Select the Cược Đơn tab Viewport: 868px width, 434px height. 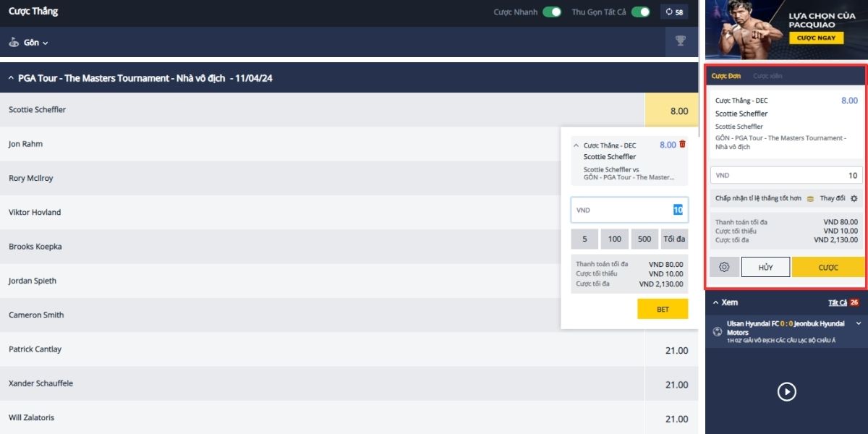coord(726,76)
